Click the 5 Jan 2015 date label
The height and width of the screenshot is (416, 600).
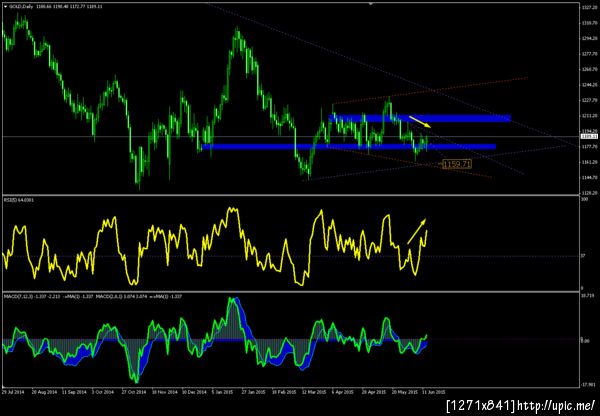click(223, 392)
